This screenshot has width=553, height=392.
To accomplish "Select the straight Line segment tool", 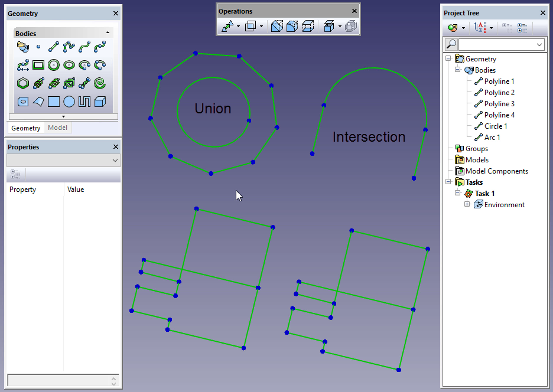I will pyautogui.click(x=54, y=47).
